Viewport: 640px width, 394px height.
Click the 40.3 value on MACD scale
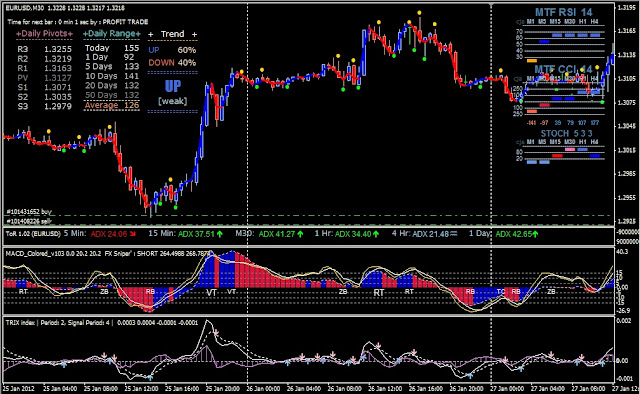622,252
